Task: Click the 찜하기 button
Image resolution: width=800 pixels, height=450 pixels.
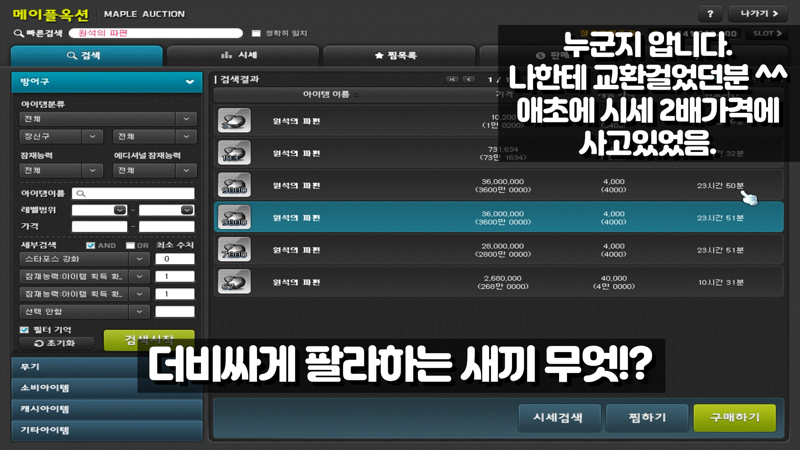Action: [x=647, y=418]
